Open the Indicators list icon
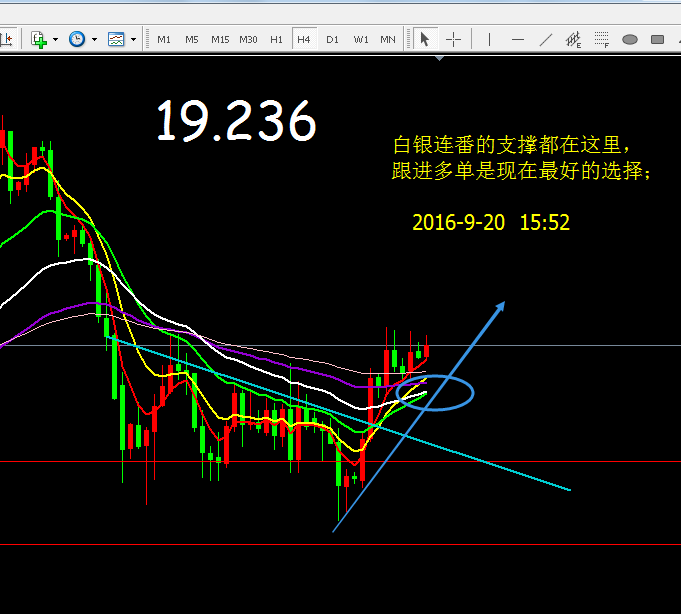The height and width of the screenshot is (614, 681). [x=39, y=40]
